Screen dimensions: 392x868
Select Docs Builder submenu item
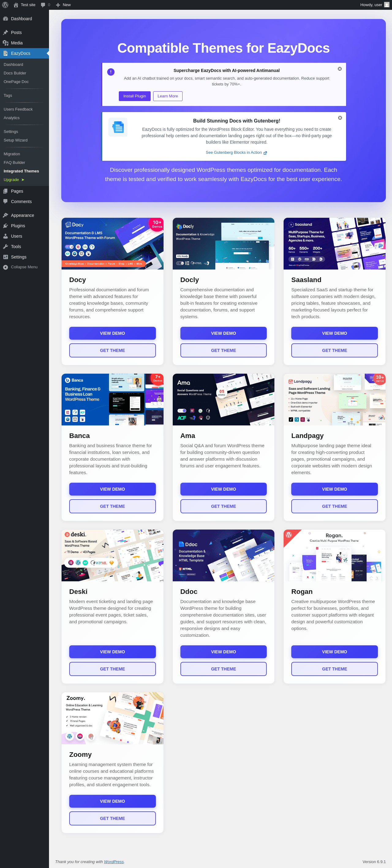click(15, 73)
